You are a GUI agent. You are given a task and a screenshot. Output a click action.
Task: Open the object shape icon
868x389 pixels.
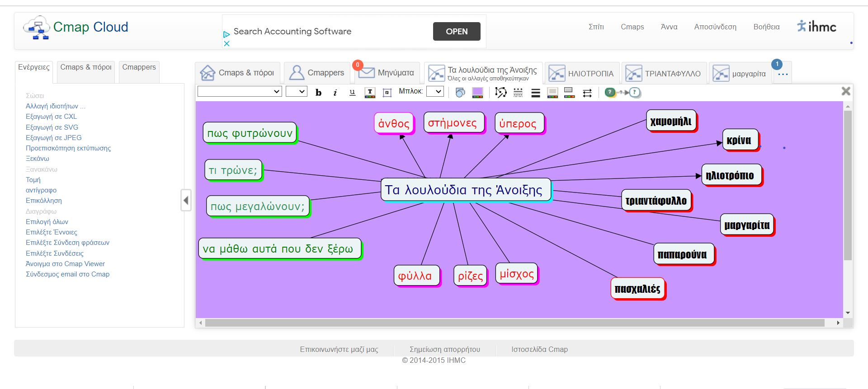[x=460, y=93]
